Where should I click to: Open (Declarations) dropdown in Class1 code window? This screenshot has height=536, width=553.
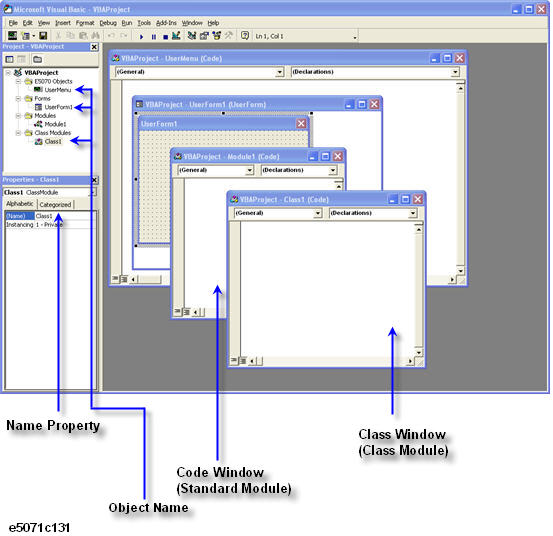coord(413,213)
